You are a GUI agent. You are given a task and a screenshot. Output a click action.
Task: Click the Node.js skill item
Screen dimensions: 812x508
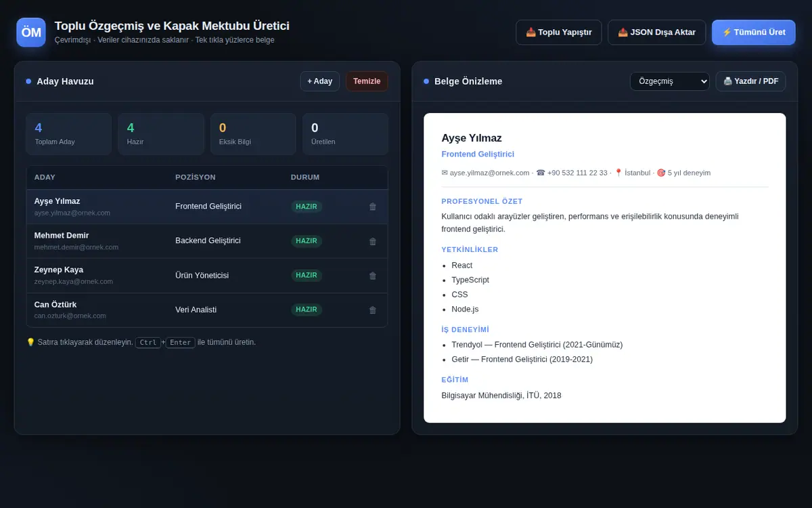(x=465, y=309)
